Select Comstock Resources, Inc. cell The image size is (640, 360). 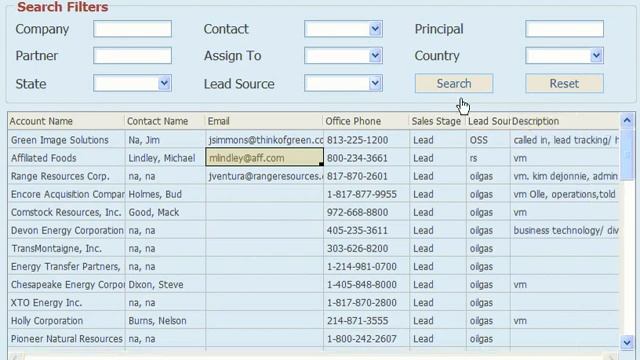click(66, 212)
